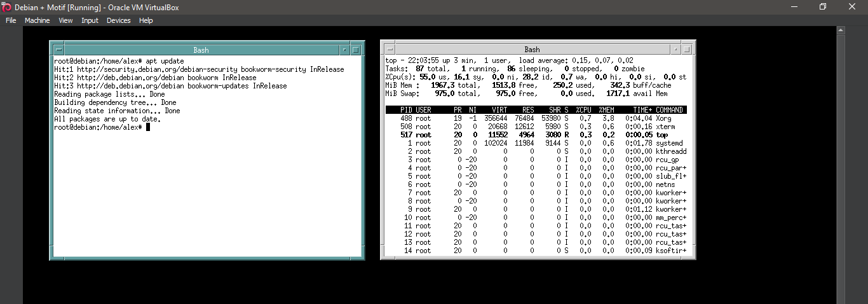This screenshot has width=868, height=304.
Task: Click 'Reading package lists... Done' line
Action: (109, 94)
